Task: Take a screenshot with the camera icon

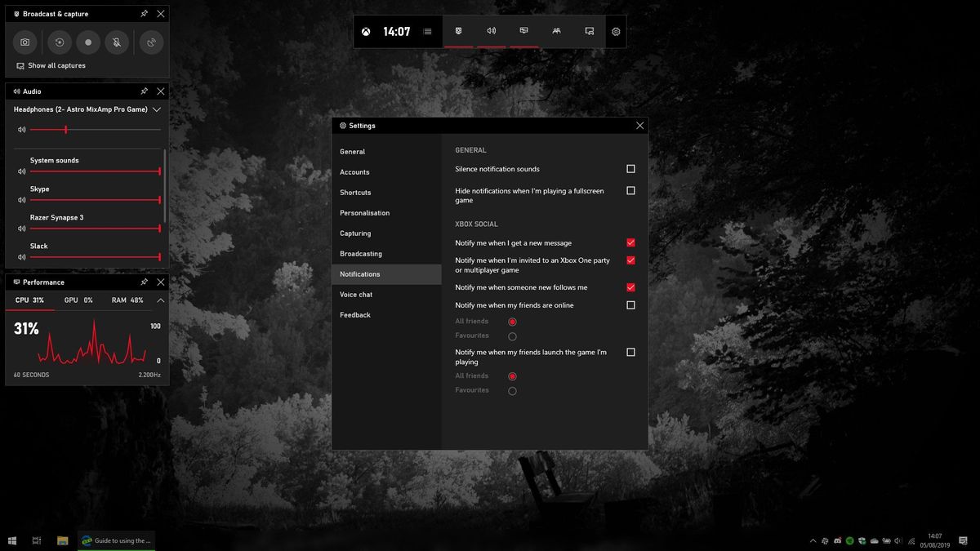Action: 24,42
